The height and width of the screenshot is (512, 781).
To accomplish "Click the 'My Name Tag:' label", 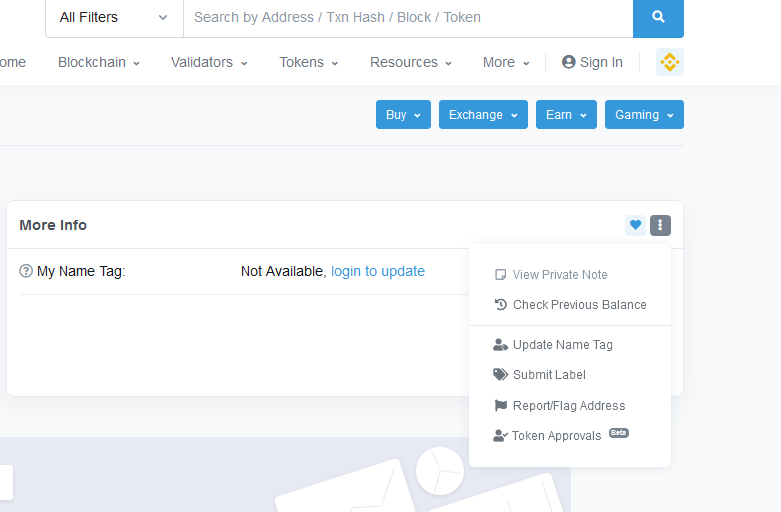I will pos(81,271).
